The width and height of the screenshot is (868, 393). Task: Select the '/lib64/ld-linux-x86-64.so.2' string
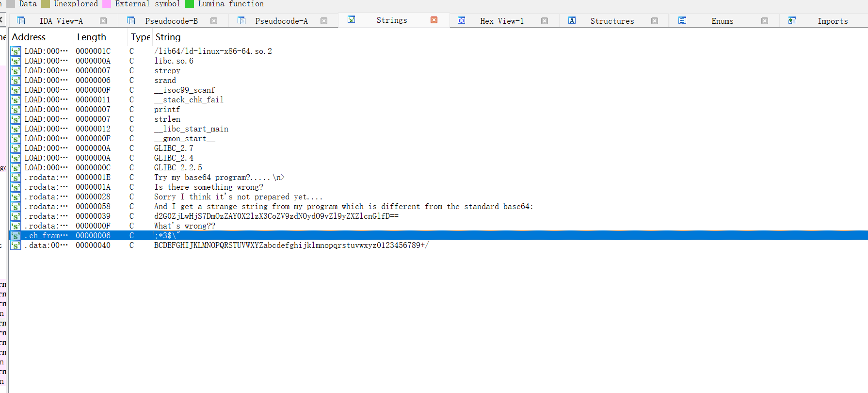coord(213,51)
